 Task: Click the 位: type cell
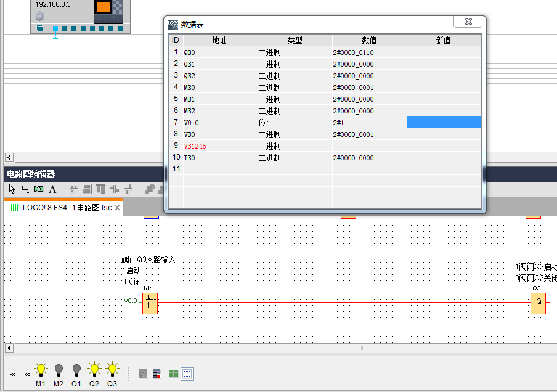pos(295,123)
